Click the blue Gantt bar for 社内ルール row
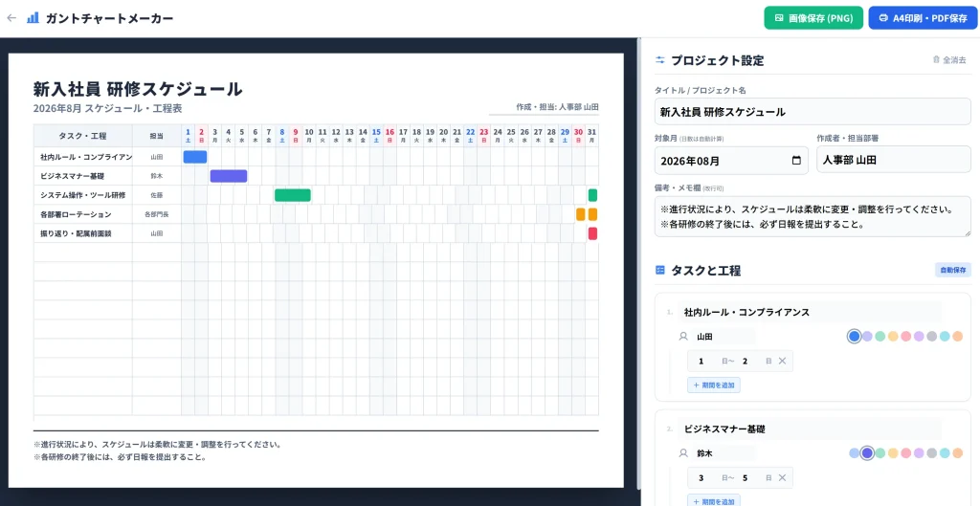This screenshot has width=980, height=506. [195, 157]
